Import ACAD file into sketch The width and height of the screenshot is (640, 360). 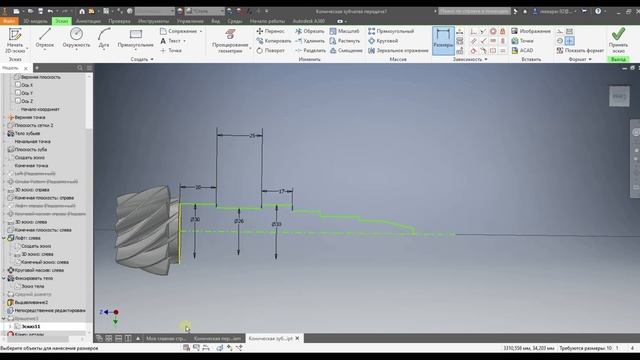point(522,51)
